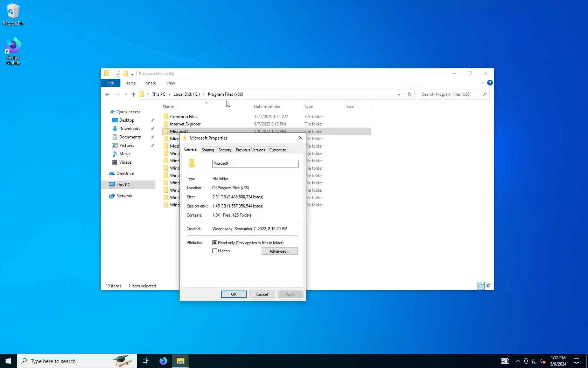Click This PC in the address breadcrumb
588x368 pixels.
click(159, 94)
